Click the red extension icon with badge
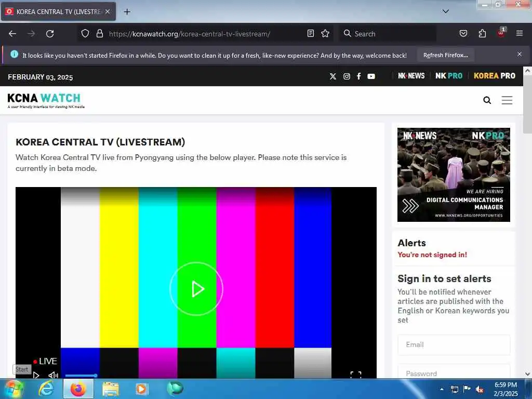The image size is (532, 399). pyautogui.click(x=501, y=33)
